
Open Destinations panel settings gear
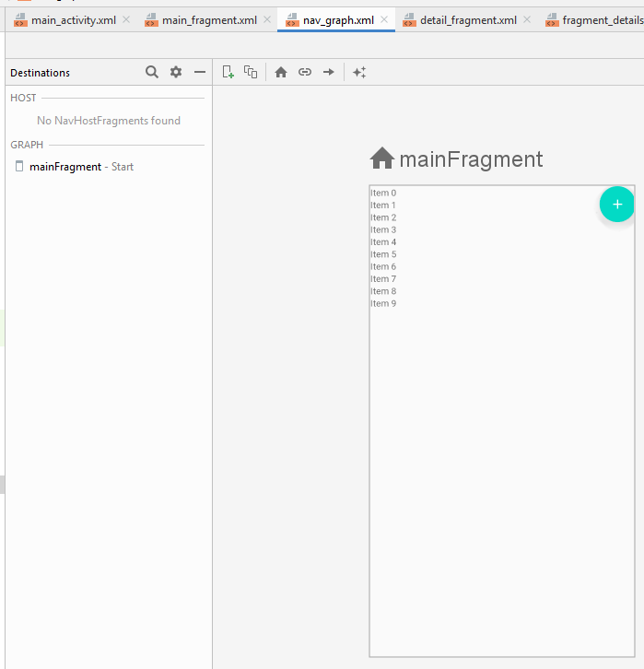(176, 72)
